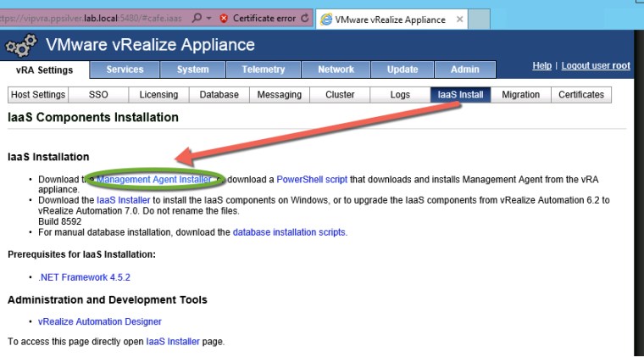644x357 pixels.
Task: Open the Cluster sub-tab
Action: click(x=340, y=94)
